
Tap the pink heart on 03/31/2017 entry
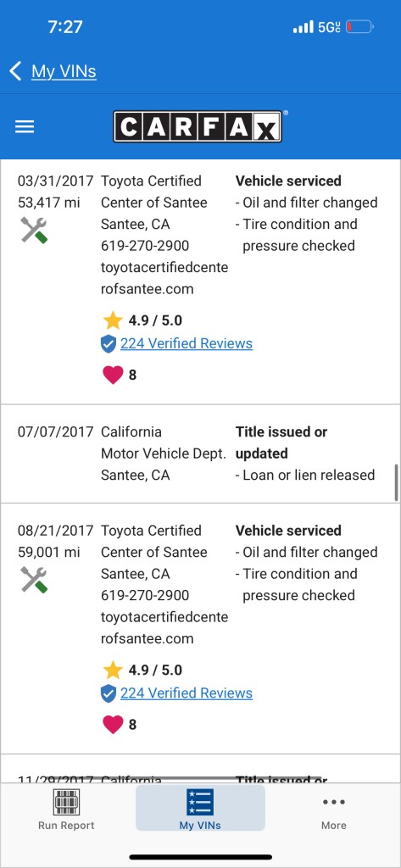pos(113,375)
